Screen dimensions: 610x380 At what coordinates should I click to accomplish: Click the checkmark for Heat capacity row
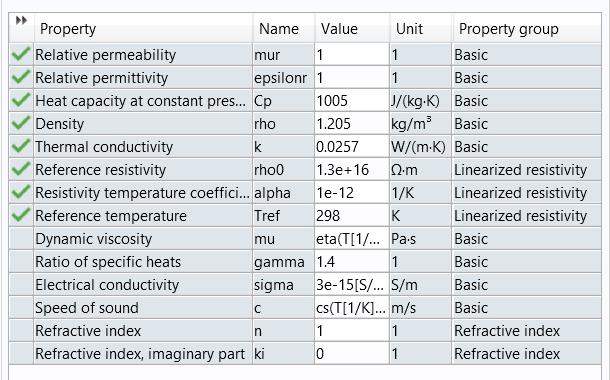coord(21,100)
